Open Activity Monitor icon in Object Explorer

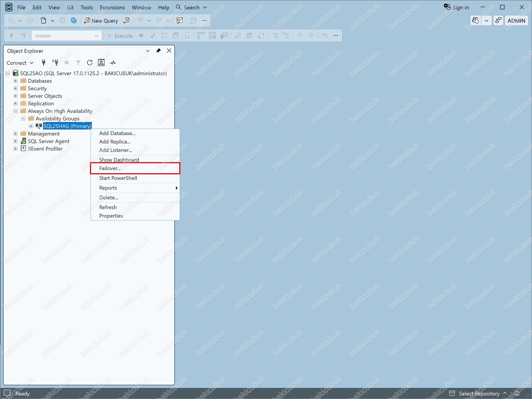[x=113, y=63]
